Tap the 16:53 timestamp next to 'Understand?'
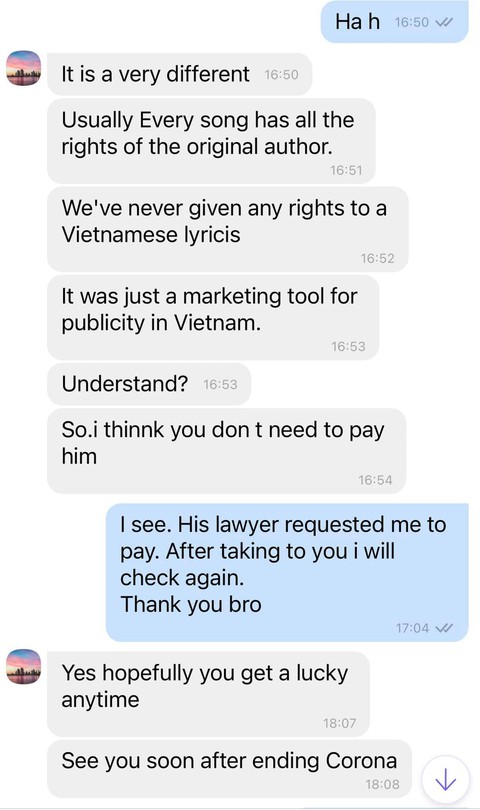The image size is (480, 810). click(221, 384)
